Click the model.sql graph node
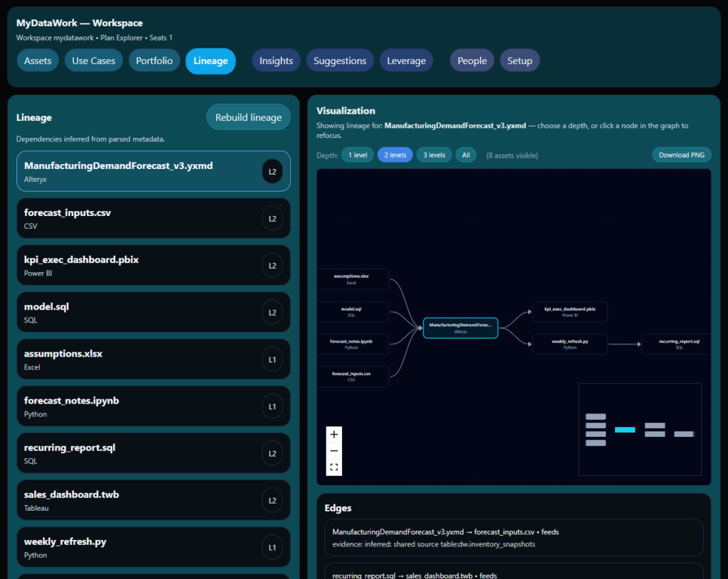 click(x=352, y=312)
